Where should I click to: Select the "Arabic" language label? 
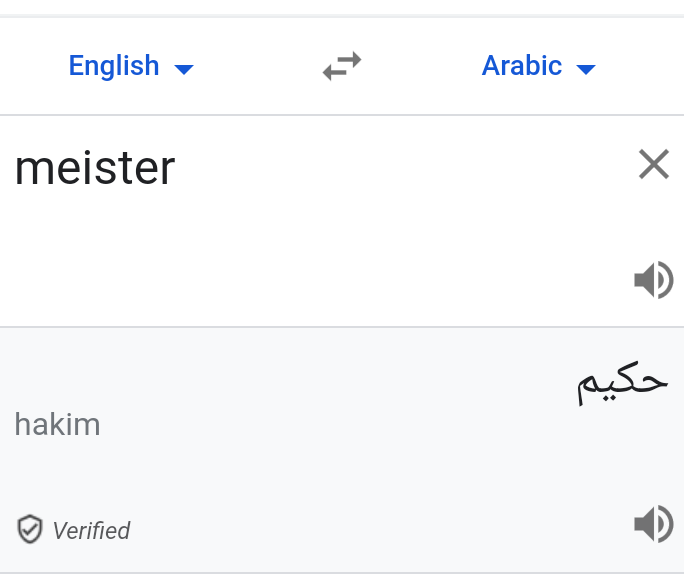pyautogui.click(x=521, y=67)
